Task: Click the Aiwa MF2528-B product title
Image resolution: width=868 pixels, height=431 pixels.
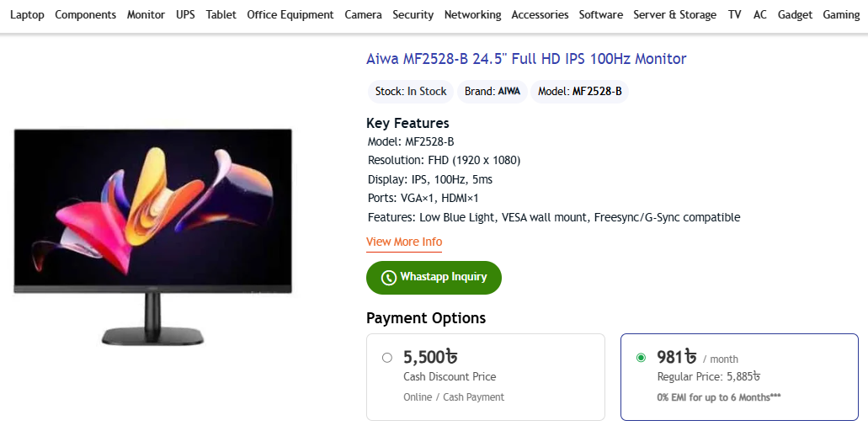Action: (526, 59)
